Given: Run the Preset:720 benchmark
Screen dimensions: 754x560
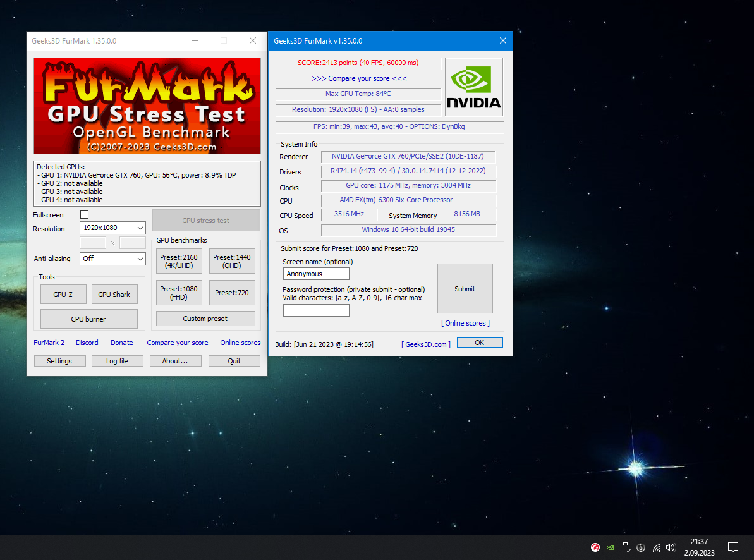Looking at the screenshot, I should 232,293.
